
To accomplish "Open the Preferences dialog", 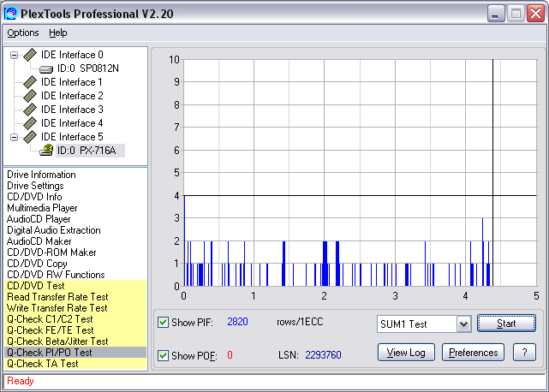I will coord(473,353).
